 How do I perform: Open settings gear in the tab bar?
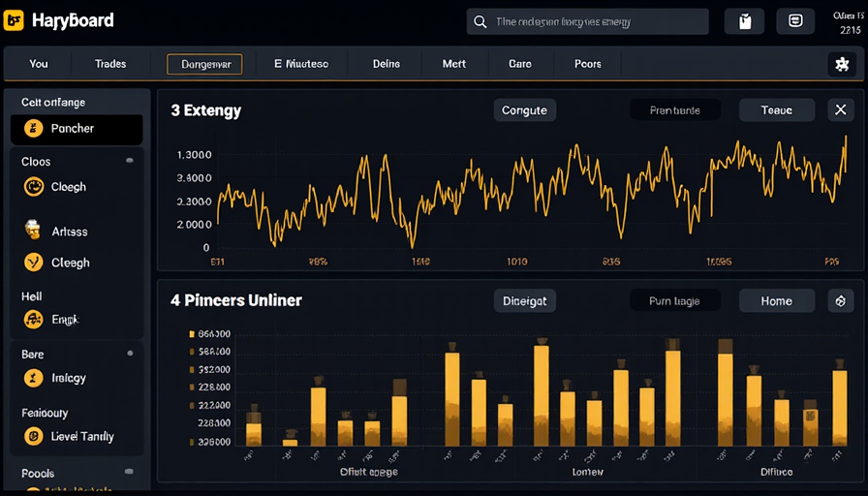point(841,64)
